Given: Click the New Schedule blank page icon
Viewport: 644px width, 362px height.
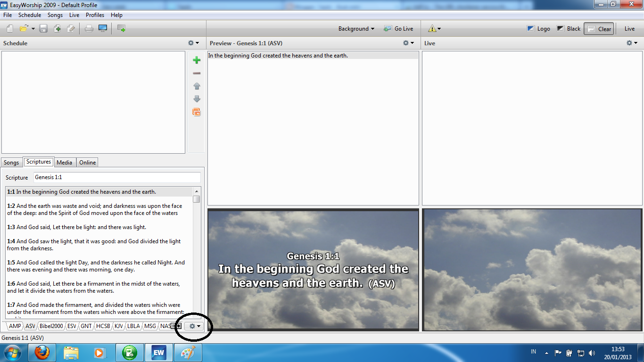Looking at the screenshot, I should click(x=10, y=29).
